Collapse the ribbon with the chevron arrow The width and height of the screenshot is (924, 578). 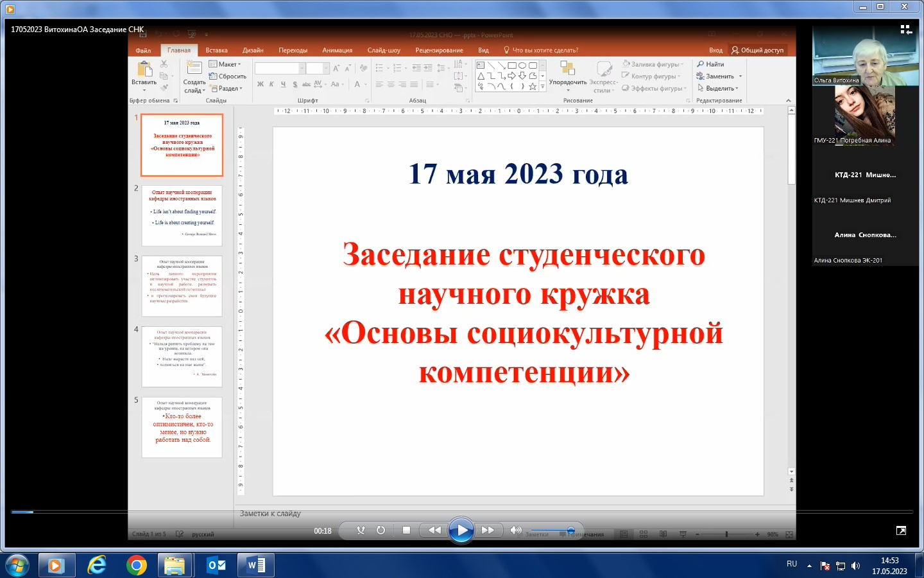pos(789,101)
